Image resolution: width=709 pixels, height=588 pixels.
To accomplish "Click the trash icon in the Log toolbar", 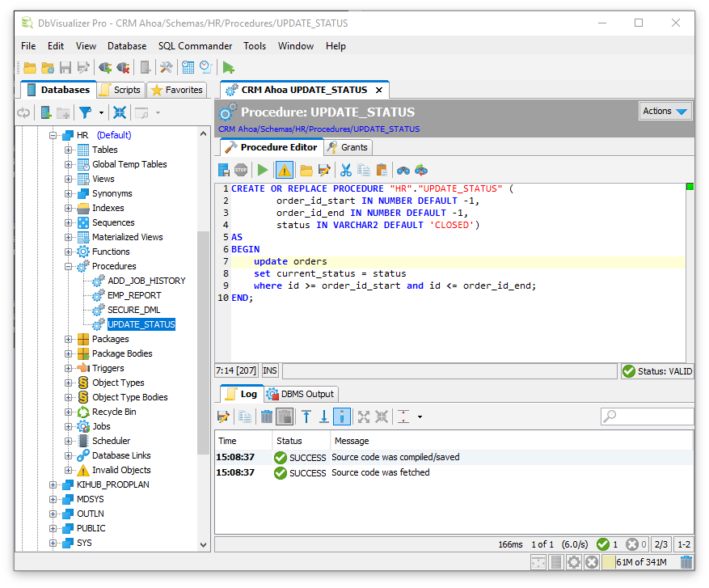I will point(266,417).
